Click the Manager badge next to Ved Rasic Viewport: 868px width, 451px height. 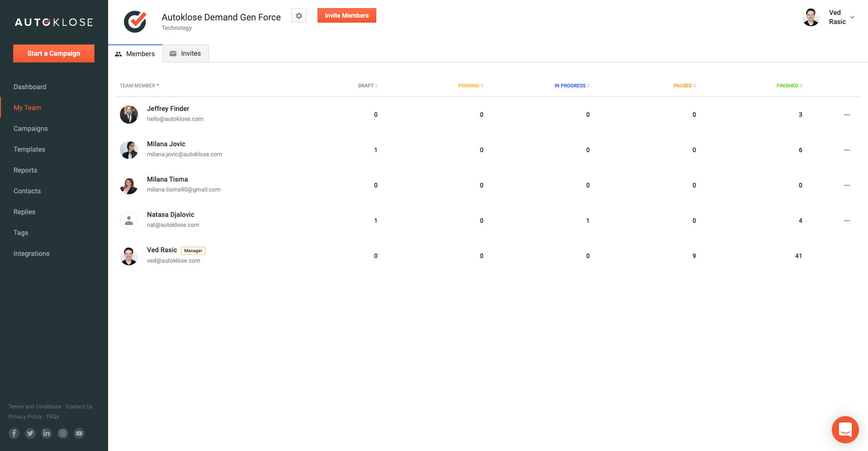pos(193,251)
